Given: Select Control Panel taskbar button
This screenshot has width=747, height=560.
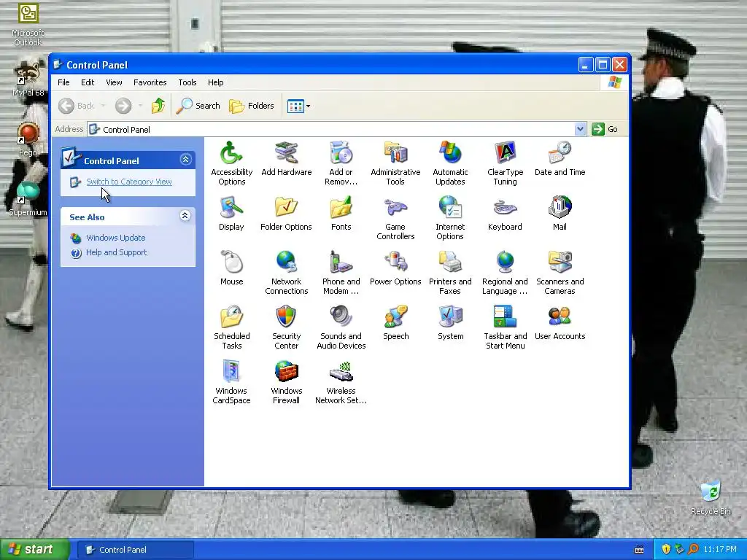Looking at the screenshot, I should pyautogui.click(x=136, y=550).
